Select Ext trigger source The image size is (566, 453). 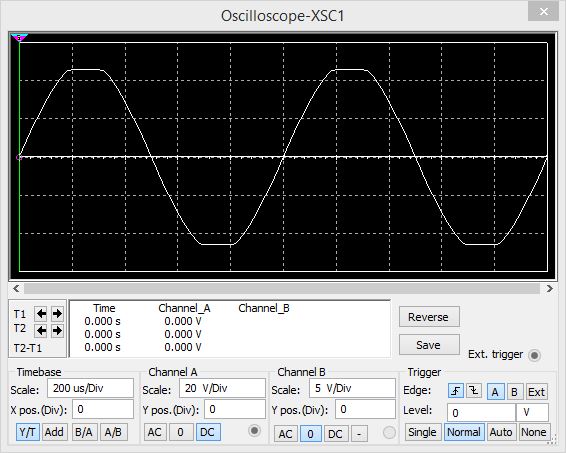(x=536, y=392)
